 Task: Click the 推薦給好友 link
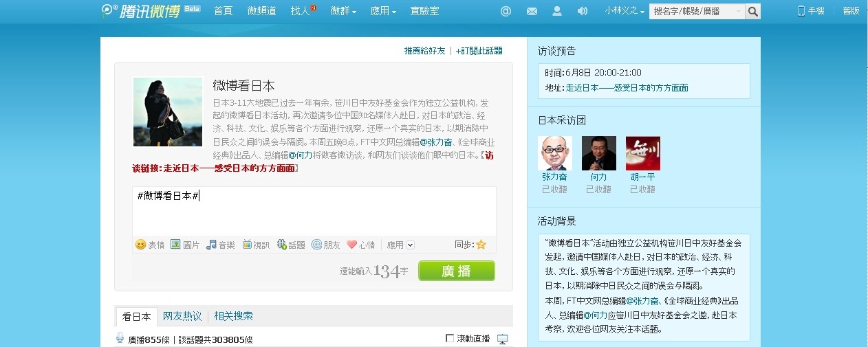[x=424, y=51]
